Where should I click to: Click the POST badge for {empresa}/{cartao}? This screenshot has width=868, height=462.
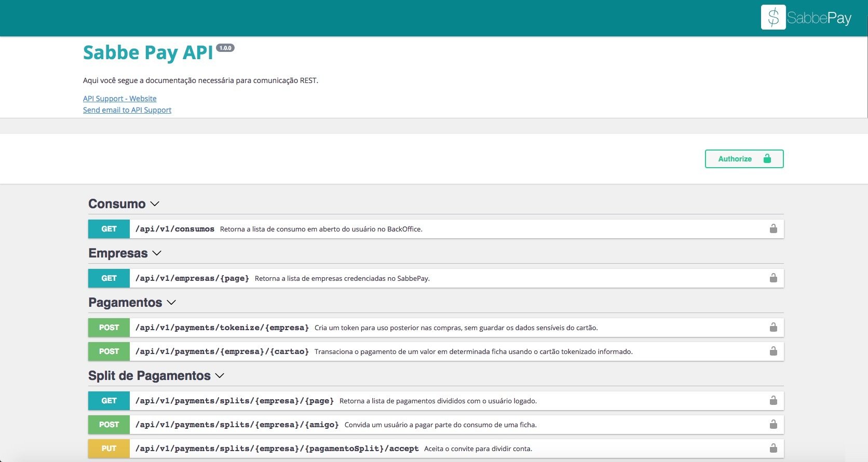[109, 351]
